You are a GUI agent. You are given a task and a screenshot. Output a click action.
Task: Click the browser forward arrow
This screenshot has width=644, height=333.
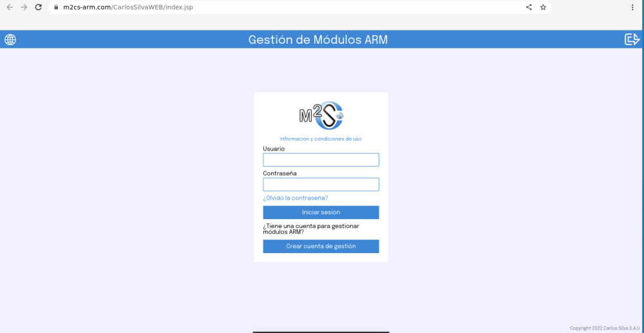(x=24, y=7)
